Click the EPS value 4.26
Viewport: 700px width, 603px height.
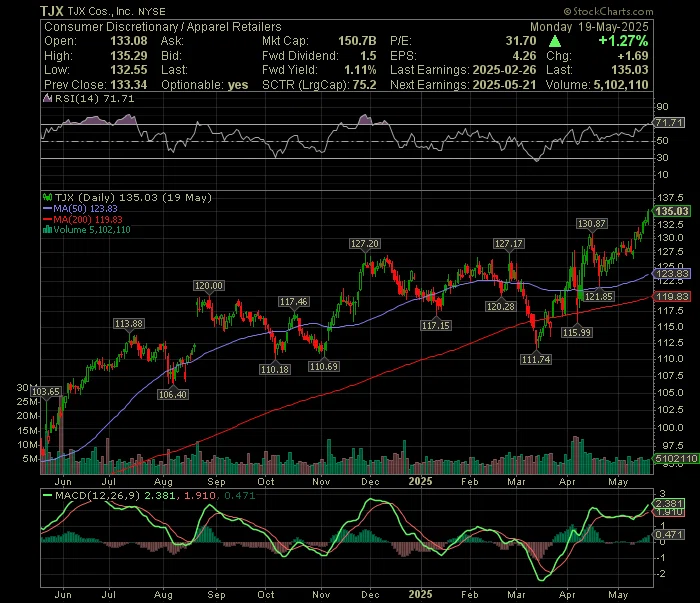[524, 56]
